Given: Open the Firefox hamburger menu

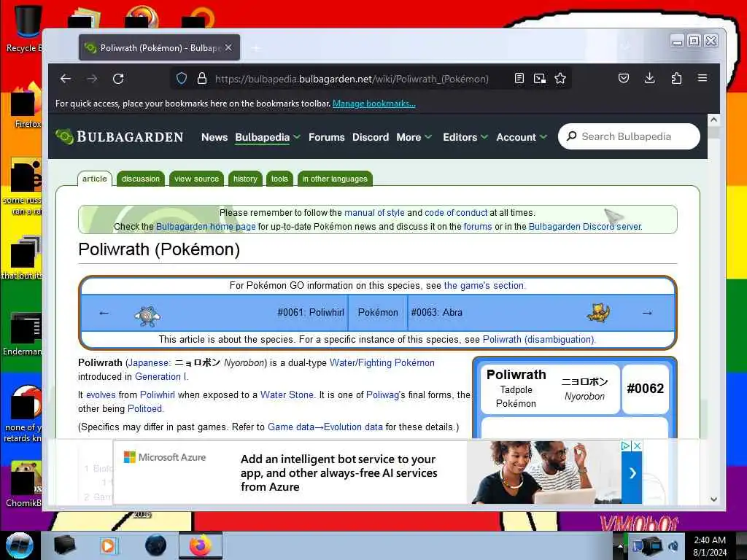Looking at the screenshot, I should coord(703,77).
